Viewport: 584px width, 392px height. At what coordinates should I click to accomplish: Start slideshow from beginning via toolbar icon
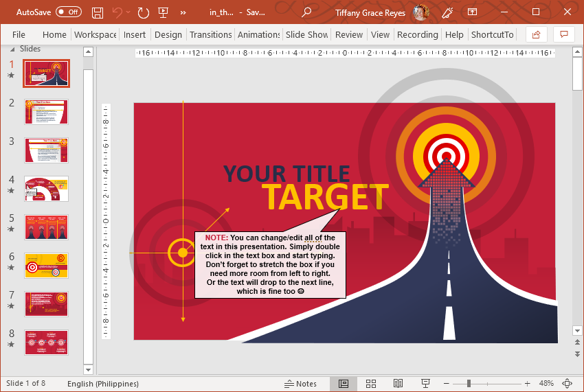(163, 12)
